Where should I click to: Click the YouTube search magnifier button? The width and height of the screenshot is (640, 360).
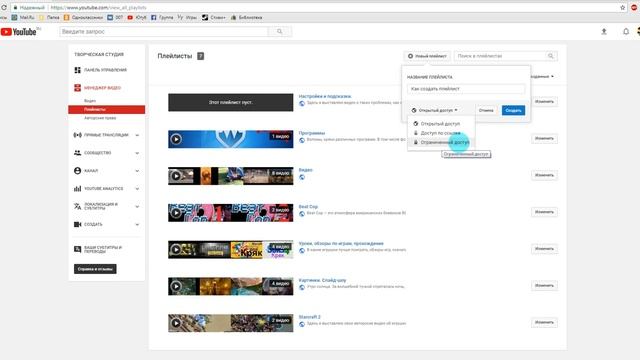(x=280, y=31)
